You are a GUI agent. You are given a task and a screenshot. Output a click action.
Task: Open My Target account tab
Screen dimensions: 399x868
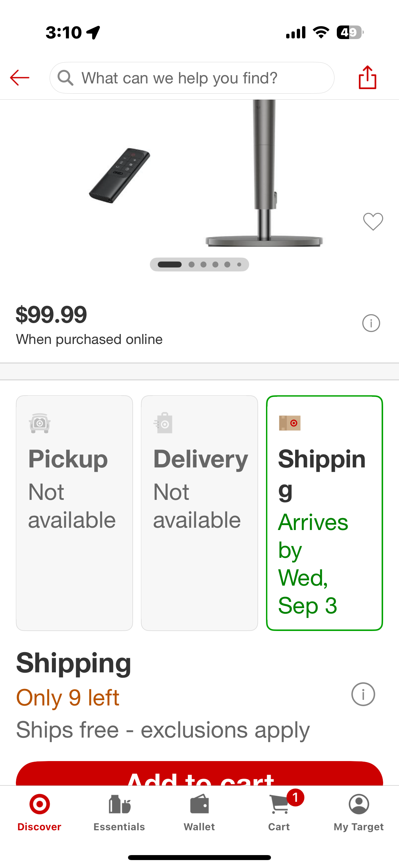tap(359, 813)
